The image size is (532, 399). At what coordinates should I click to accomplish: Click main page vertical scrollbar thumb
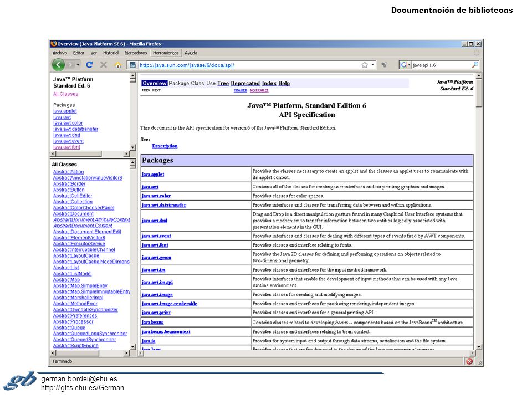coord(479,93)
